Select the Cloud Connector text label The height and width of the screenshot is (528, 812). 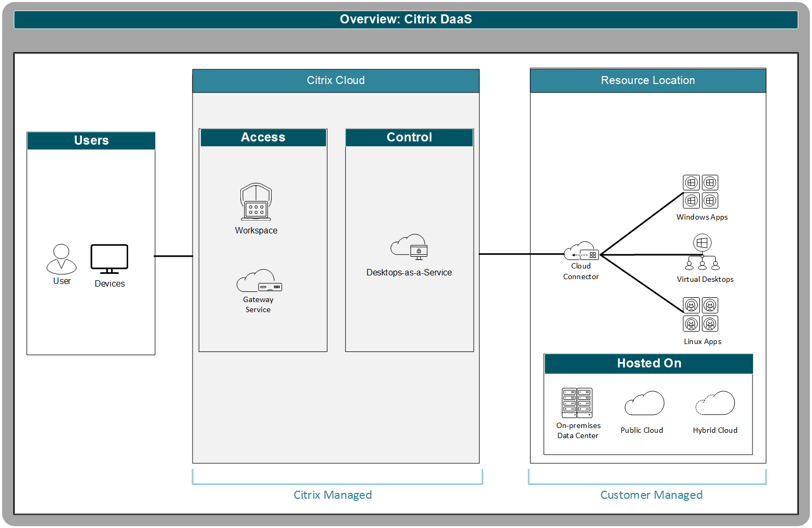pyautogui.click(x=581, y=272)
